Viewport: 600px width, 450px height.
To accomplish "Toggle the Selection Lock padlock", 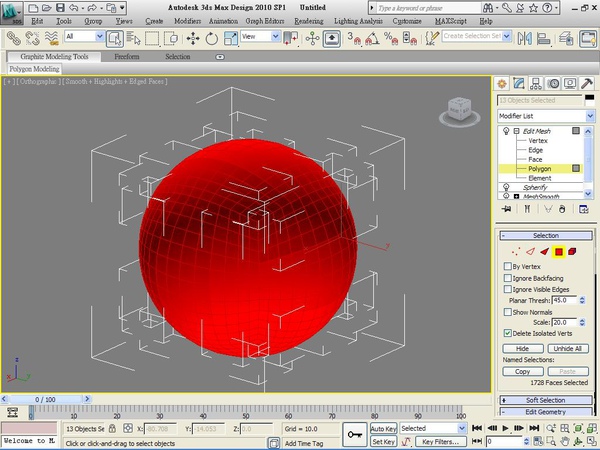I will (112, 428).
